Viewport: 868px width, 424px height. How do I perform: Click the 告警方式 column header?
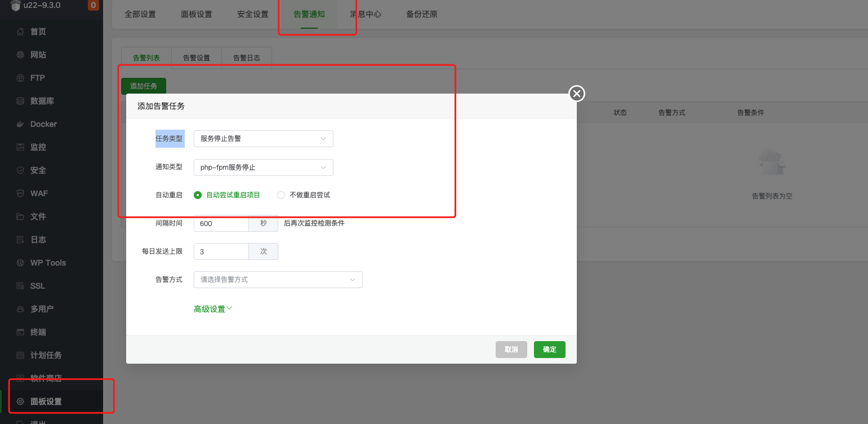(672, 113)
